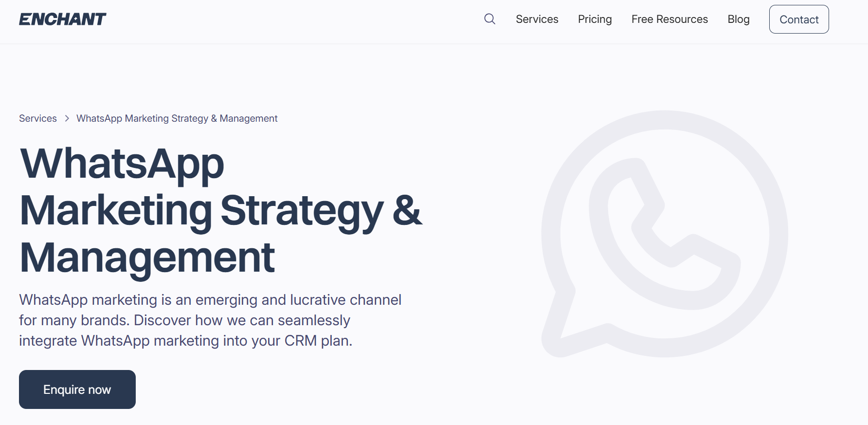Follow the Services breadcrumb link
868x425 pixels.
38,118
